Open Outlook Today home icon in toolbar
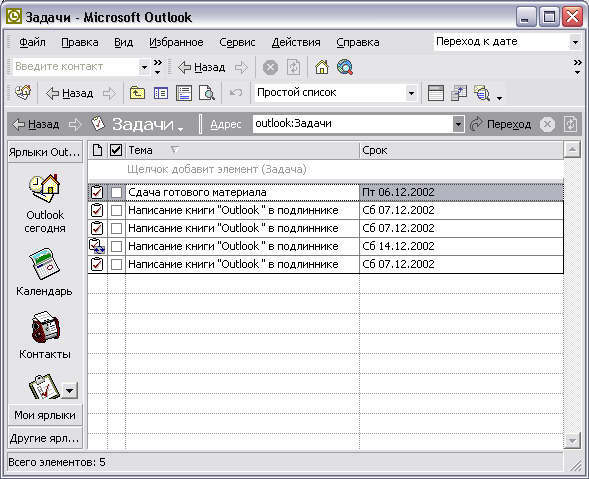This screenshot has width=589, height=479. pyautogui.click(x=322, y=68)
